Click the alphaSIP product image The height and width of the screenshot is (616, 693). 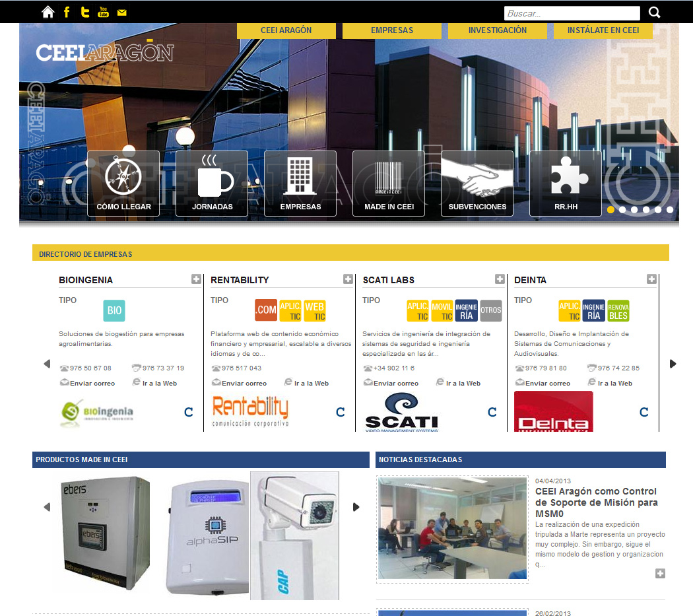(208, 537)
